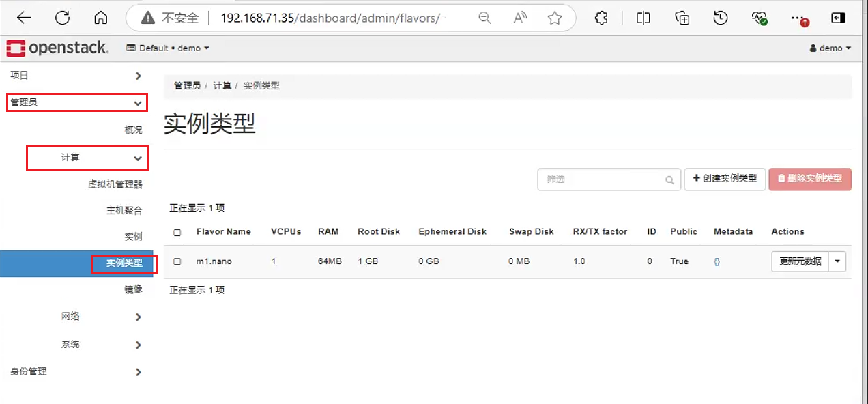Click the OpenStack logo
868x404 pixels.
click(x=57, y=48)
